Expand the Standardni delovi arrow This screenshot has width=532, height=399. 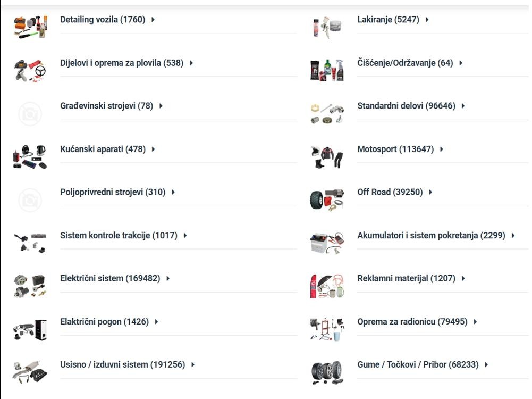463,106
